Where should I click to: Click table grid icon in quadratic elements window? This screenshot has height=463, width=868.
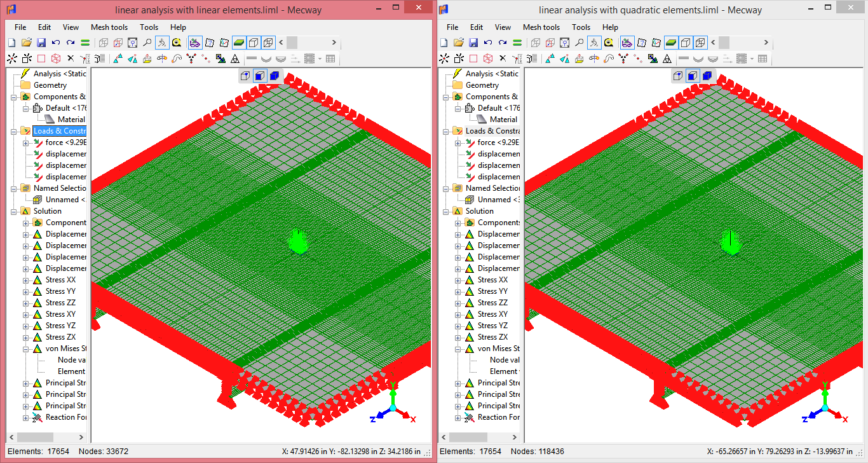tap(763, 59)
